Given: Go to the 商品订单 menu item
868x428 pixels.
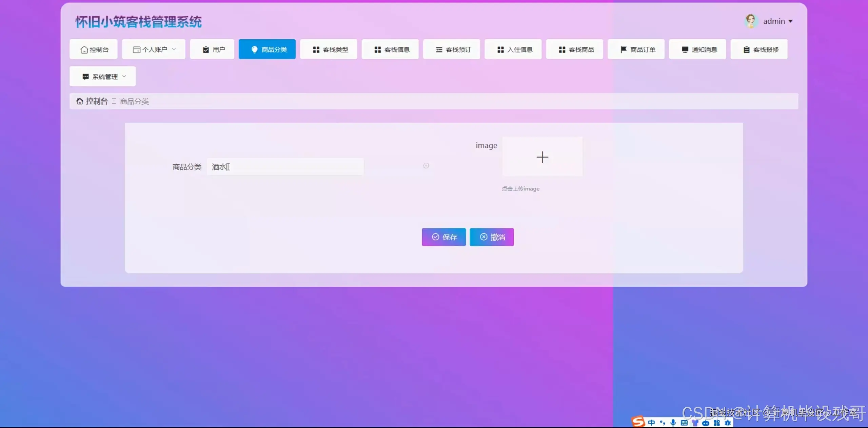Looking at the screenshot, I should pos(636,49).
